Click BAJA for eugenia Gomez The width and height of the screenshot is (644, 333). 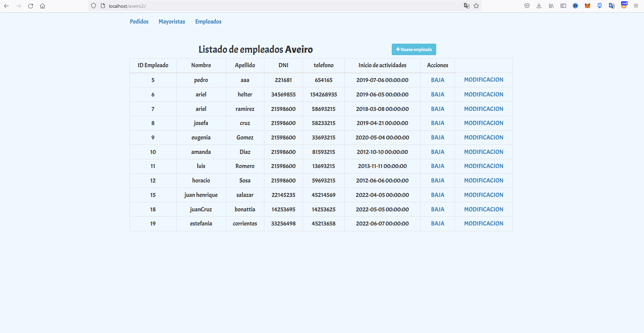pyautogui.click(x=438, y=137)
